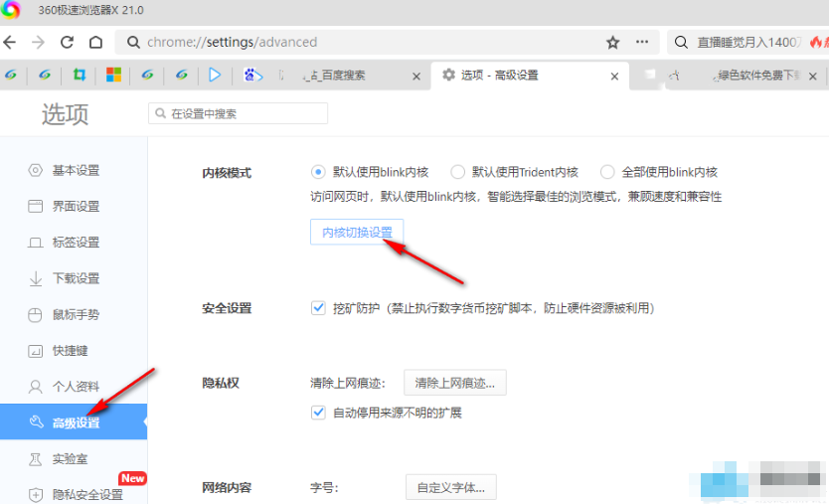Click the hot search box 直播睡觉月入1400万
829x504 pixels.
[749, 43]
